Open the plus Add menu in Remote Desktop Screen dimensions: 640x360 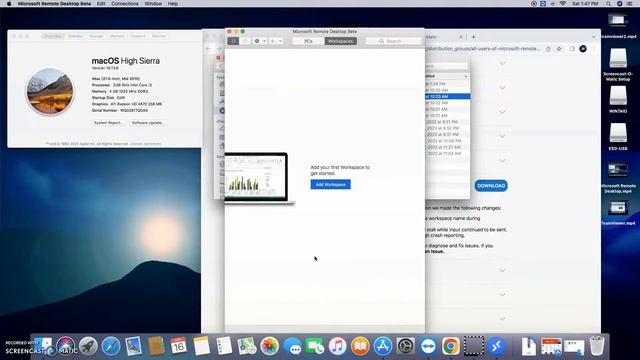[x=276, y=41]
